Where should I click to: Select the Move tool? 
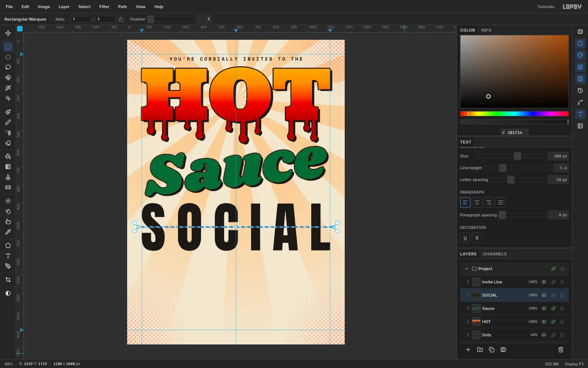(8, 33)
